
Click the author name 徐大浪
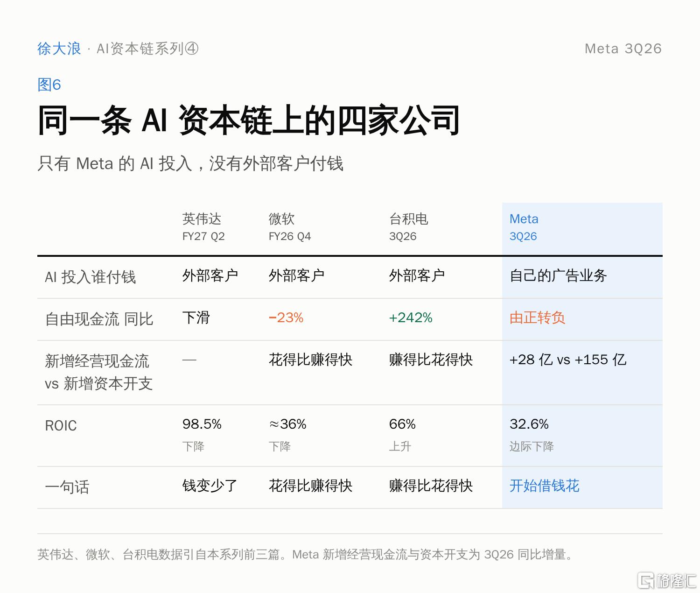point(59,49)
